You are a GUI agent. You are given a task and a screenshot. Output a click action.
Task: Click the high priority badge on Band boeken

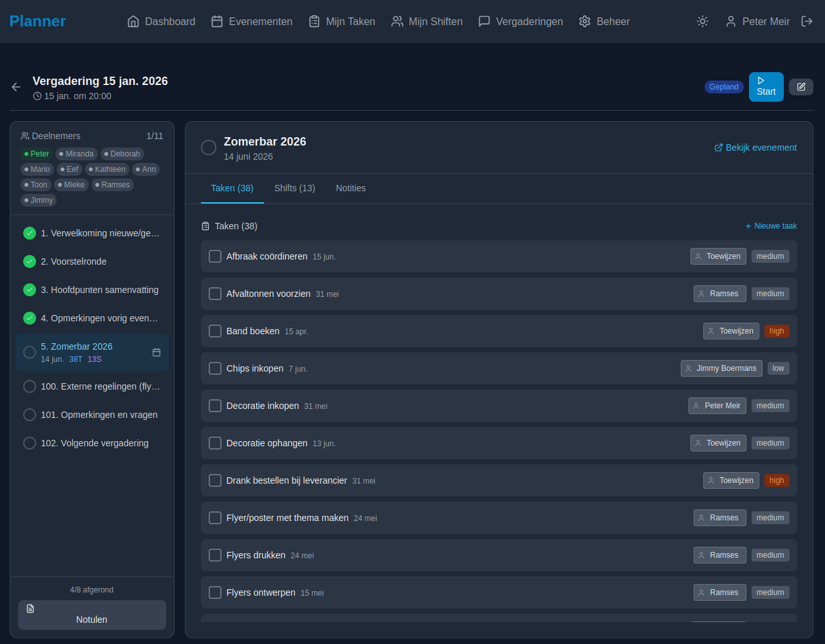pos(777,331)
